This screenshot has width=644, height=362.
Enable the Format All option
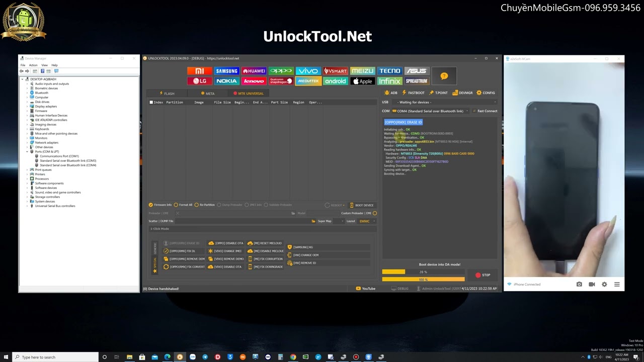(x=183, y=205)
